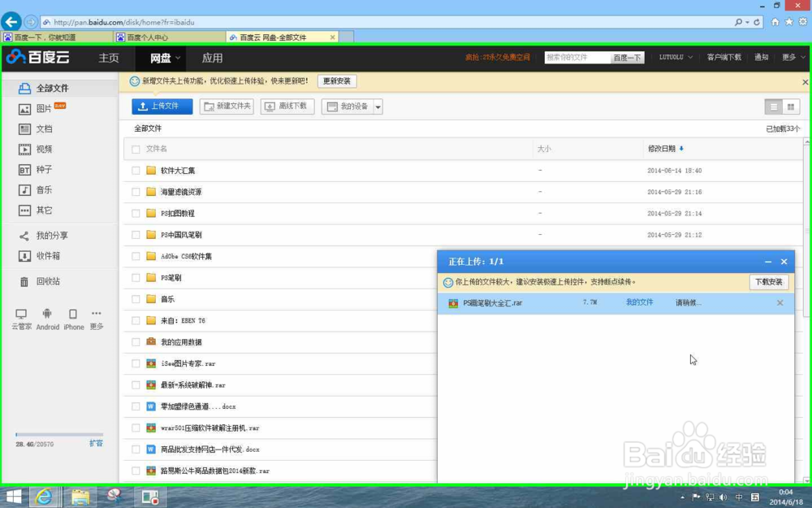
Task: Check the box for AdObe CS6软件集
Action: pyautogui.click(x=136, y=256)
